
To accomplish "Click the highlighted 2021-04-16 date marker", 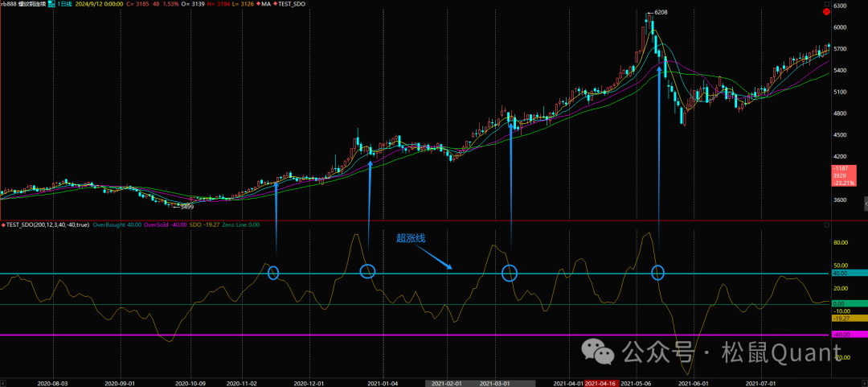I will point(601,384).
